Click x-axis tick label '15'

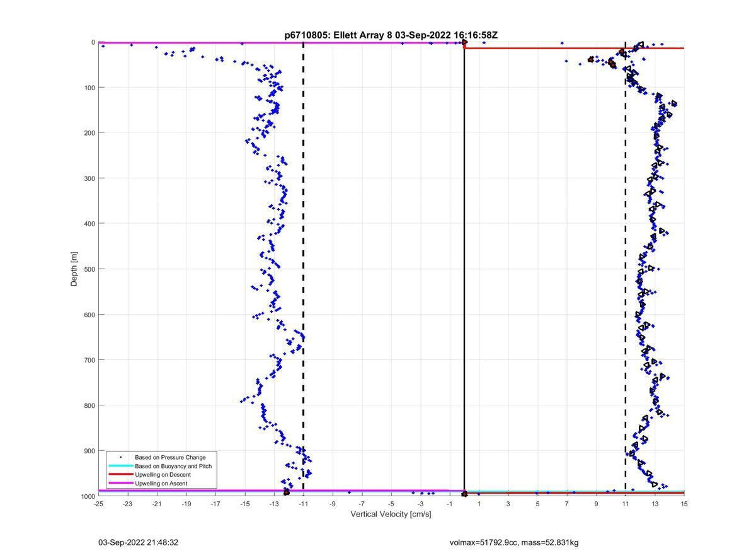click(684, 504)
